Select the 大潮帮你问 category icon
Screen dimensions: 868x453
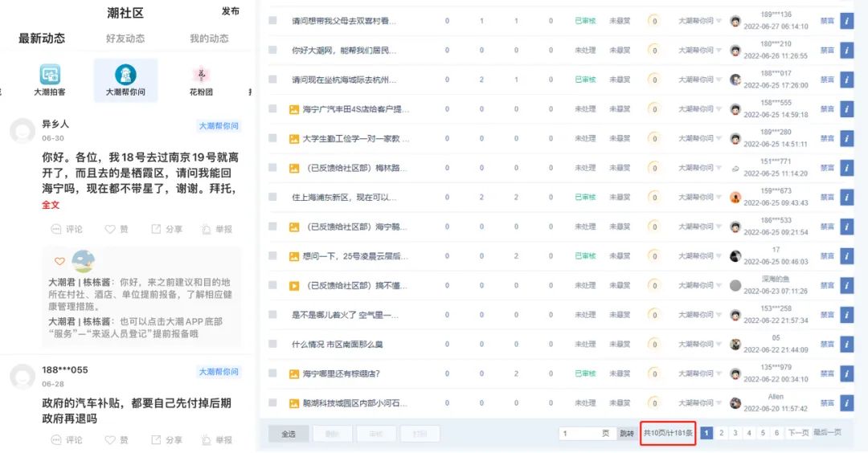[125, 75]
